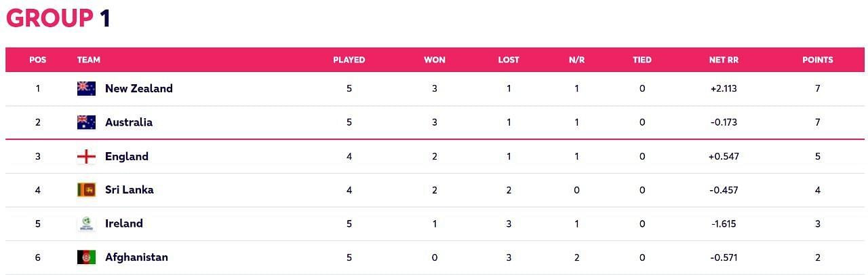Click the WON column header
The width and height of the screenshot is (868, 275).
click(x=435, y=60)
